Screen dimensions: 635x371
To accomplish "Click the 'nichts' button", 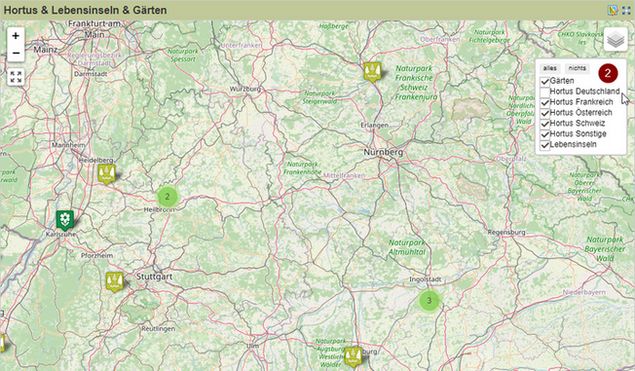I will (x=577, y=68).
